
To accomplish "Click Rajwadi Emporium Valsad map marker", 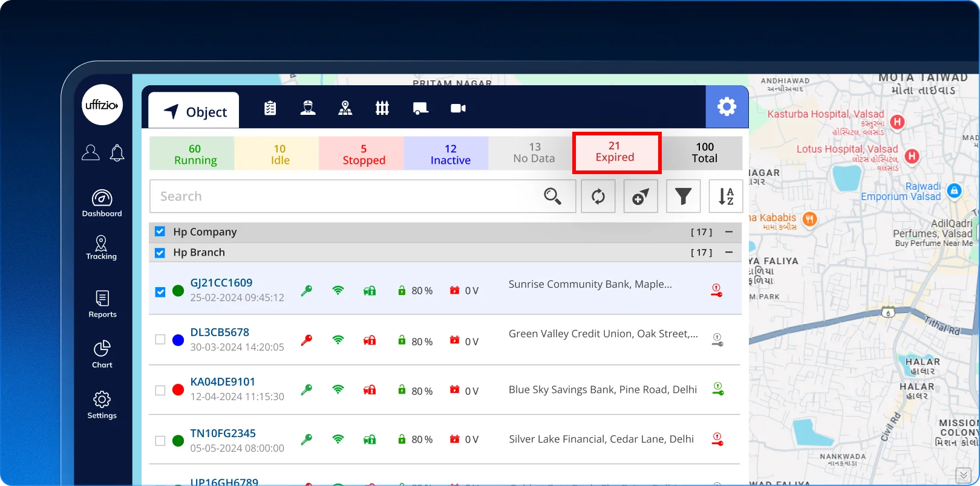I will point(954,191).
